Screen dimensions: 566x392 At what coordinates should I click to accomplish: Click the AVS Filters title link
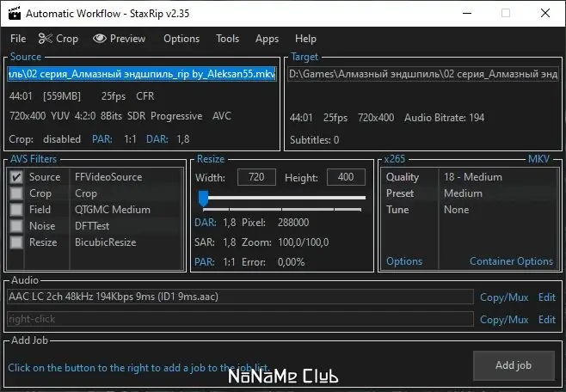coord(34,159)
